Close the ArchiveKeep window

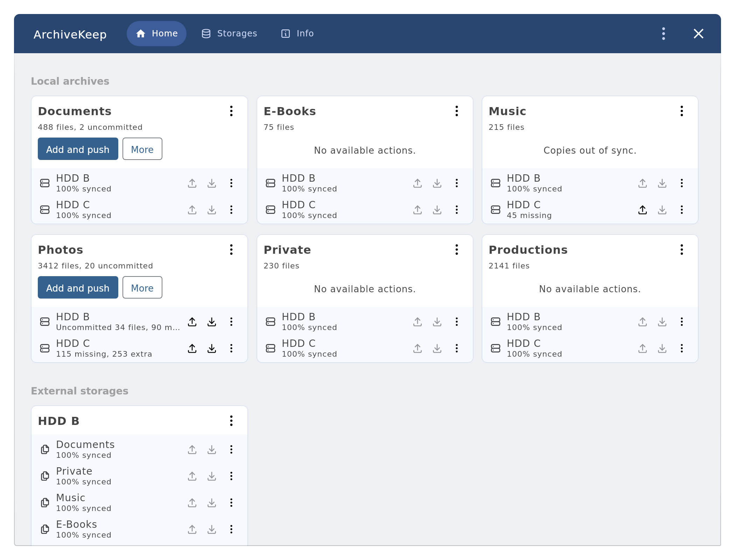pyautogui.click(x=698, y=34)
